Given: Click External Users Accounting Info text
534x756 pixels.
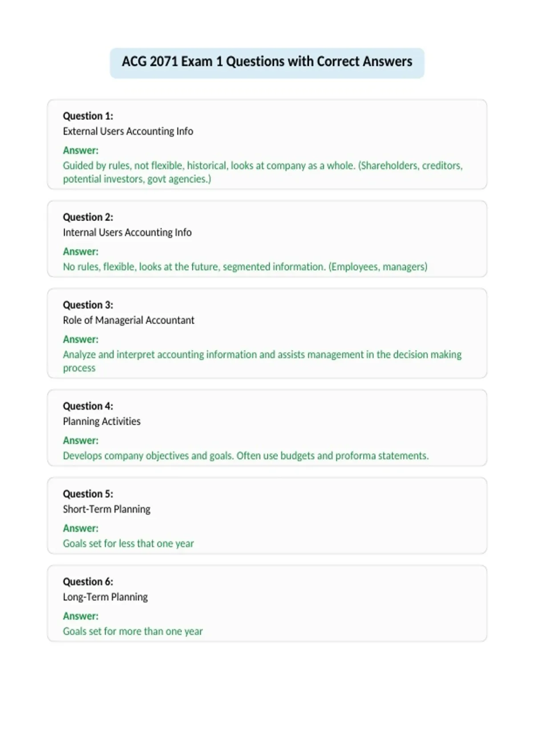Looking at the screenshot, I should pyautogui.click(x=128, y=131).
